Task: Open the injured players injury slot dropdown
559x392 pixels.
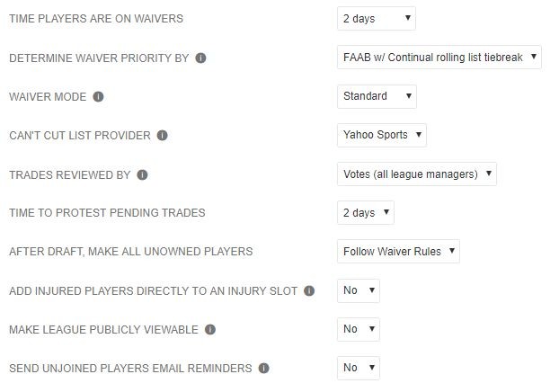Action: 358,290
